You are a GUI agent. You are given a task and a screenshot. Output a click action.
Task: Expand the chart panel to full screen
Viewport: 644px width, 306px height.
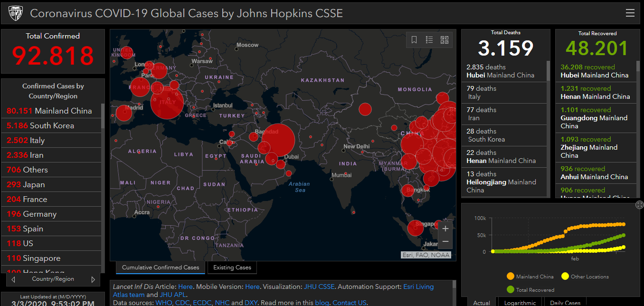pos(640,205)
